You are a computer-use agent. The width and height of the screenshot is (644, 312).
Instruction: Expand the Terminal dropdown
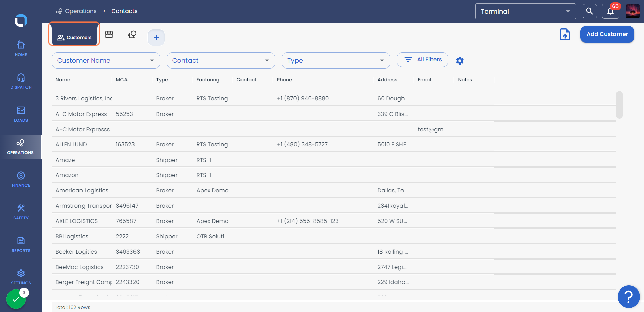point(525,11)
